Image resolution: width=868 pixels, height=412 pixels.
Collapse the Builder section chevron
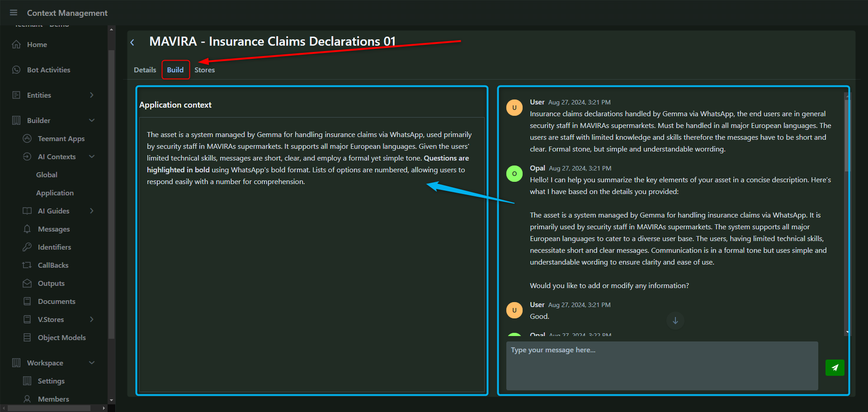pyautogui.click(x=92, y=120)
